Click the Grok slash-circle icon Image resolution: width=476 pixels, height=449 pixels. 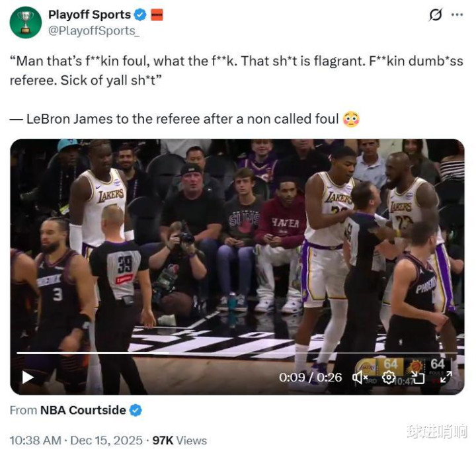436,15
